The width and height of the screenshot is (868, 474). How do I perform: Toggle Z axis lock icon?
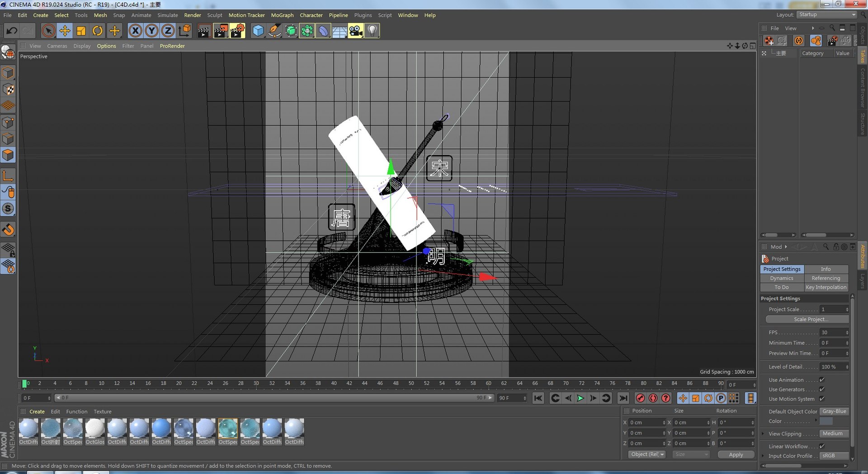pos(168,31)
